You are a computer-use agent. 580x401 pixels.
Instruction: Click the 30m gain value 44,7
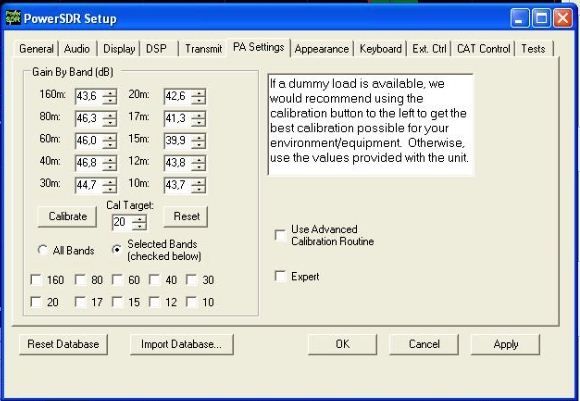(x=89, y=185)
